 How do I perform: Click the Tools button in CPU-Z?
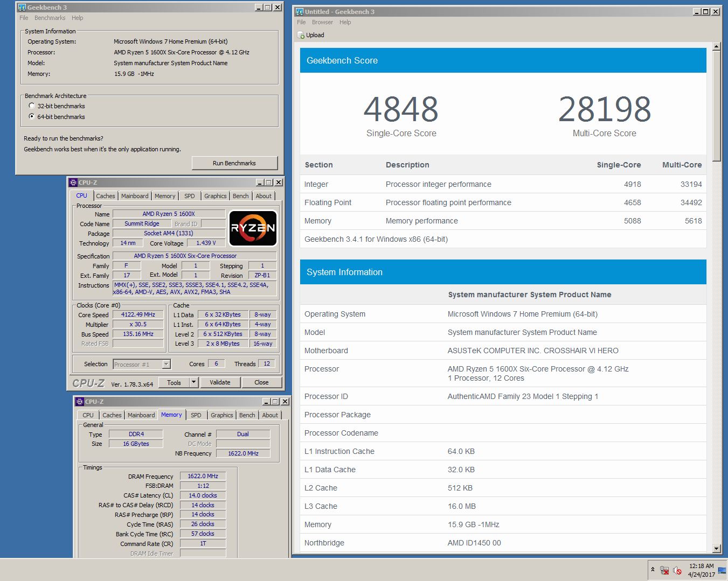tap(174, 382)
